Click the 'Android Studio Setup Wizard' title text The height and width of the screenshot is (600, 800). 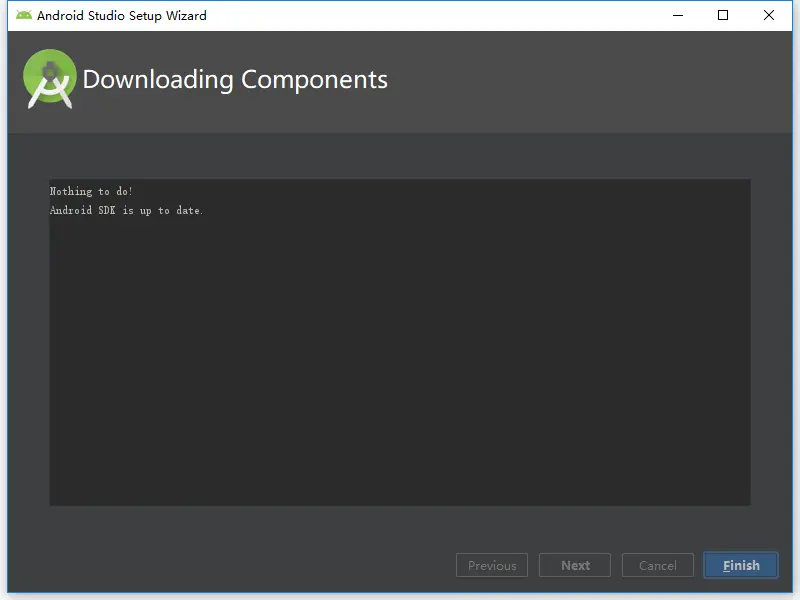[122, 16]
